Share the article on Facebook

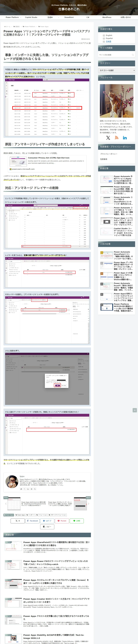pyautogui.click(x=32, y=521)
